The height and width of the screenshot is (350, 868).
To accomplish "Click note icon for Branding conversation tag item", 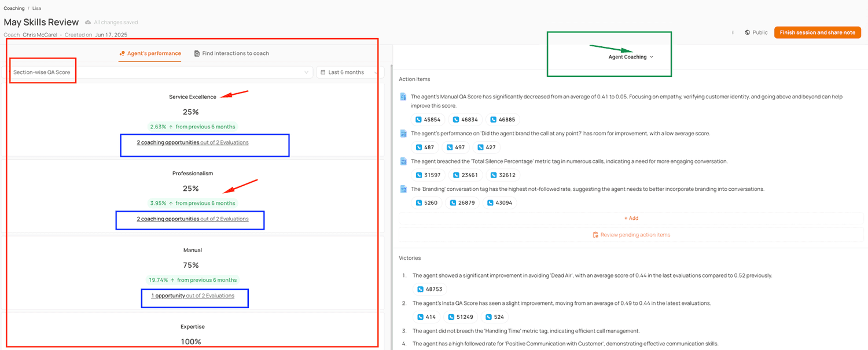I will 403,189.
